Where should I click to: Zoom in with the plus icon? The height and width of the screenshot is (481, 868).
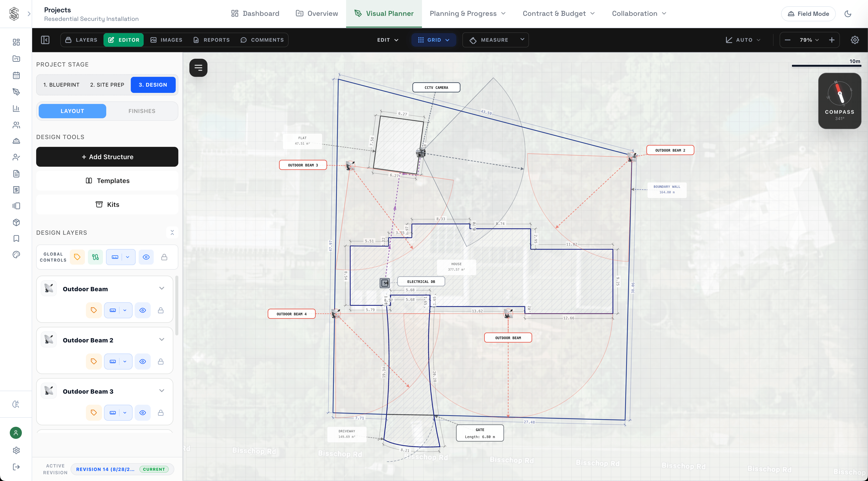832,40
